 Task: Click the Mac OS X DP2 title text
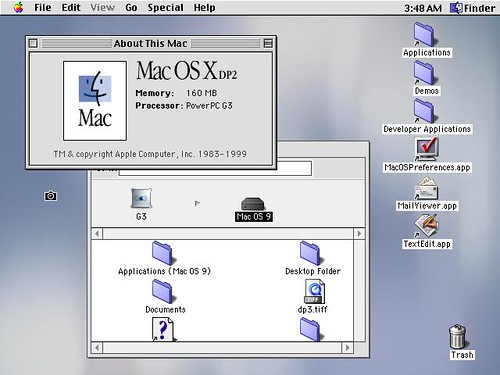pos(186,71)
